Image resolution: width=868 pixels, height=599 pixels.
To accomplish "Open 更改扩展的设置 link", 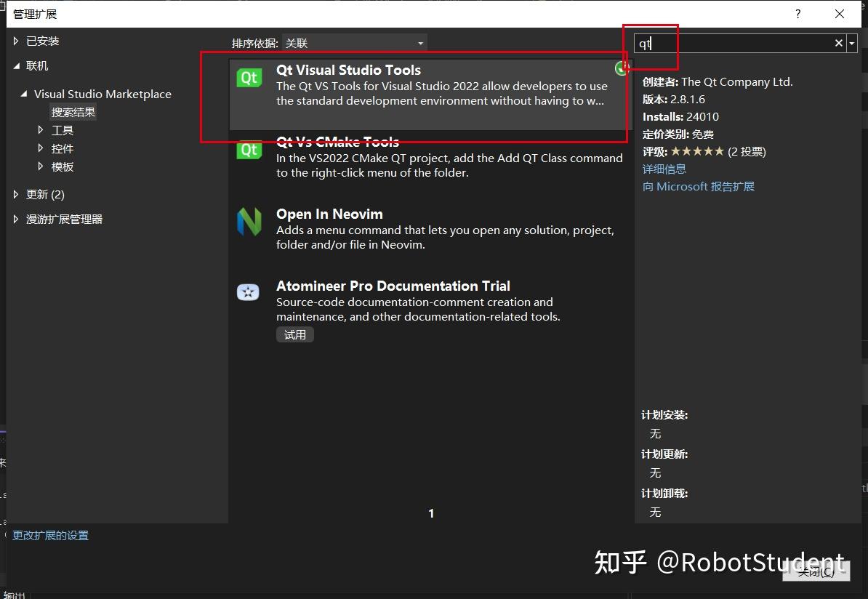I will [x=50, y=535].
